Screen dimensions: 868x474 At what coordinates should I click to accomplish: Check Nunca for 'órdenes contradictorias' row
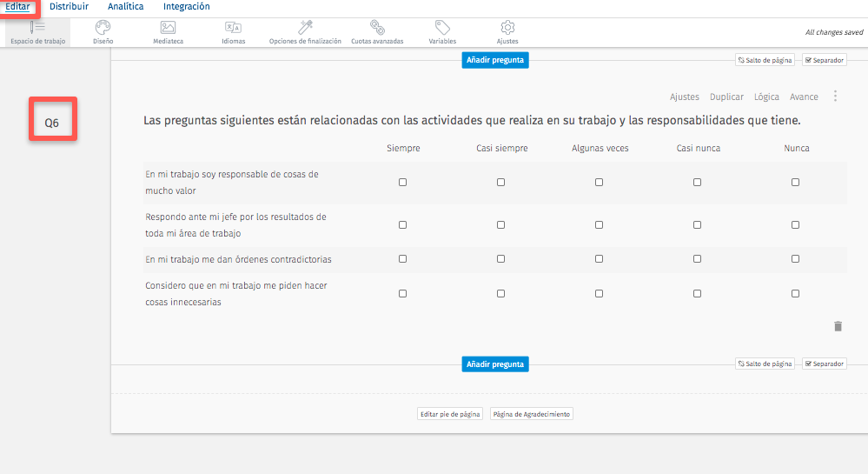[796, 259]
